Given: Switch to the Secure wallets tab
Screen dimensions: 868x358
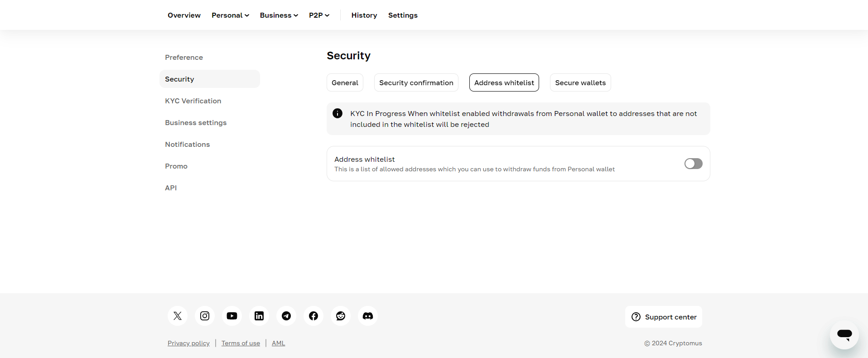Looking at the screenshot, I should (580, 82).
